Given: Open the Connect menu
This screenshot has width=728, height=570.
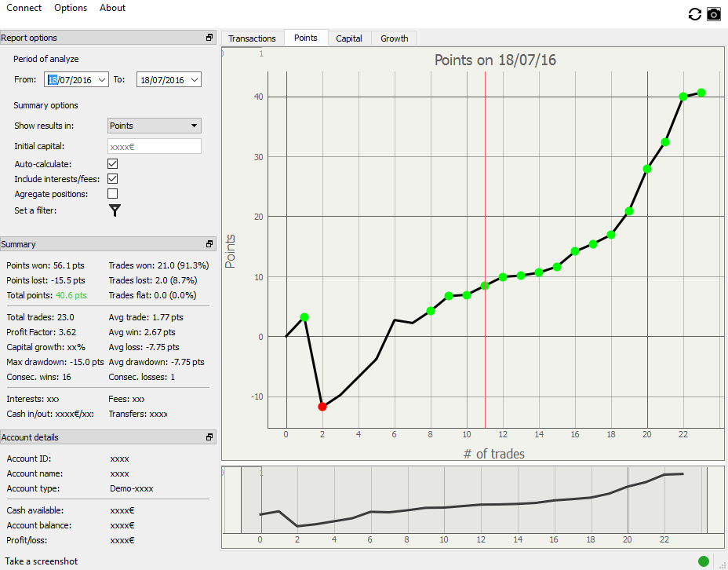Looking at the screenshot, I should [24, 8].
